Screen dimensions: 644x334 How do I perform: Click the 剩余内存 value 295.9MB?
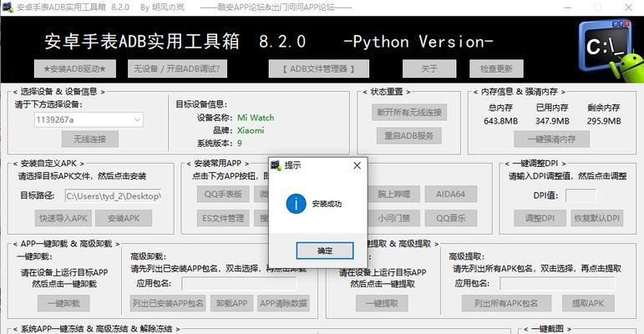coord(604,121)
